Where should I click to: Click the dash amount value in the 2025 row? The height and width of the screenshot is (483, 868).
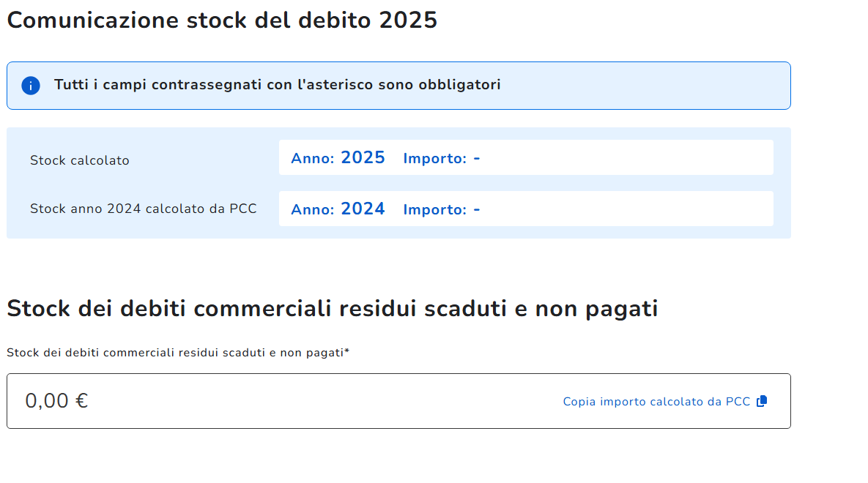477,158
